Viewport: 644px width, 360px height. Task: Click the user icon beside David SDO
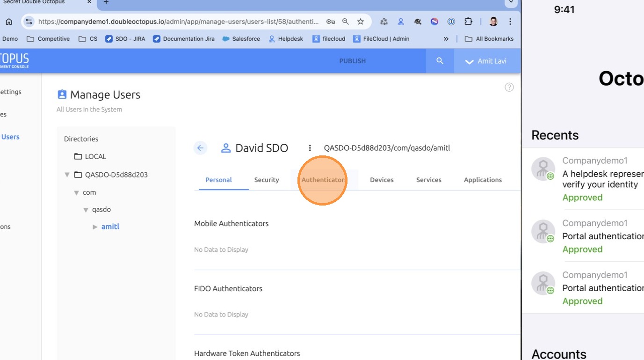click(226, 148)
